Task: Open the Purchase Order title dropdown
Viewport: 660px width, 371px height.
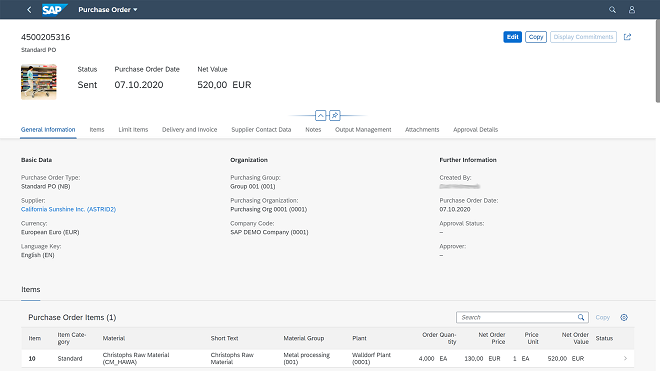Action: (108, 9)
